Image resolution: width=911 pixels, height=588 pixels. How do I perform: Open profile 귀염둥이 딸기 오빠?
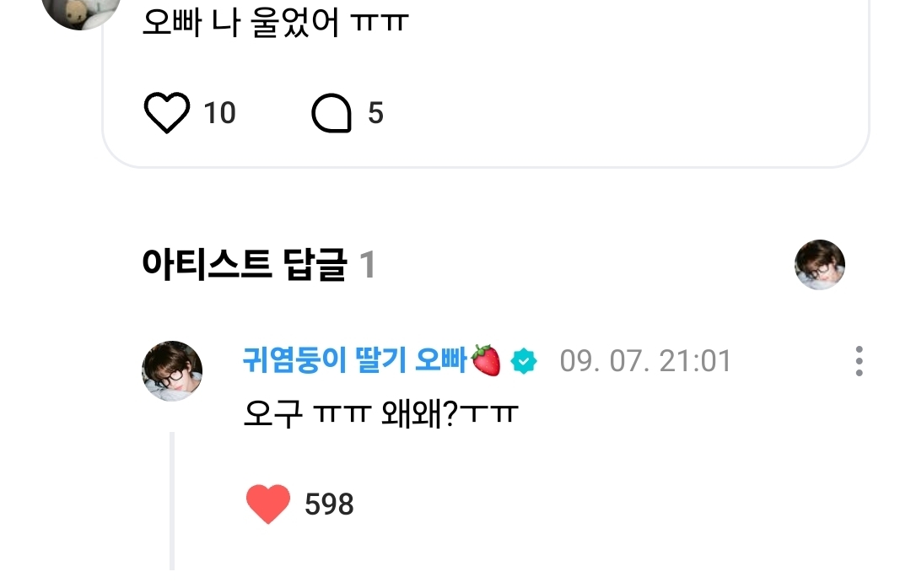tap(354, 360)
